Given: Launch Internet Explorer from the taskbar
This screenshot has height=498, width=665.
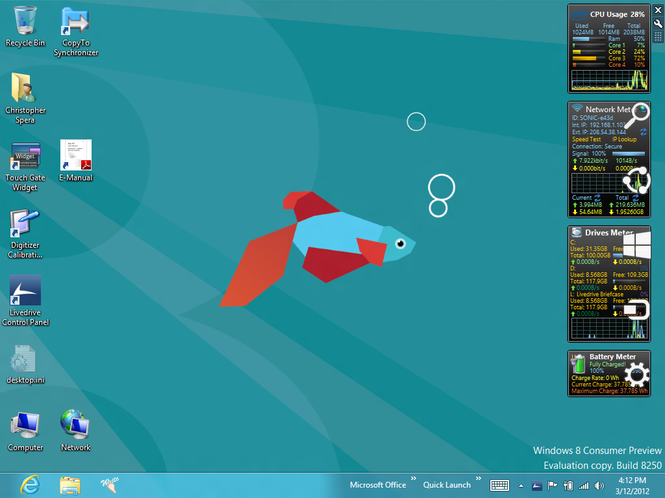Looking at the screenshot, I should [x=30, y=485].
